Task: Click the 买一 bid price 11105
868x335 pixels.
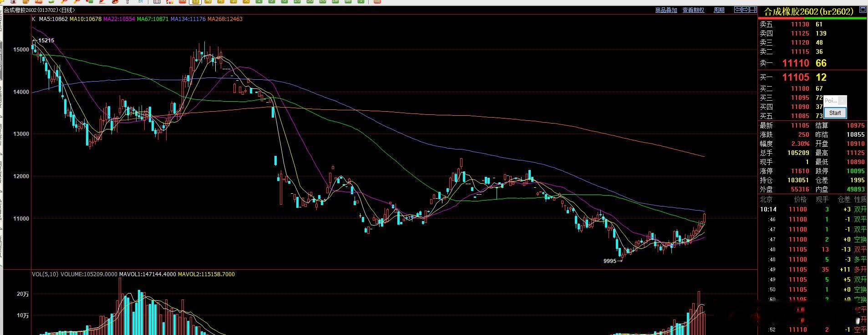Action: 796,77
